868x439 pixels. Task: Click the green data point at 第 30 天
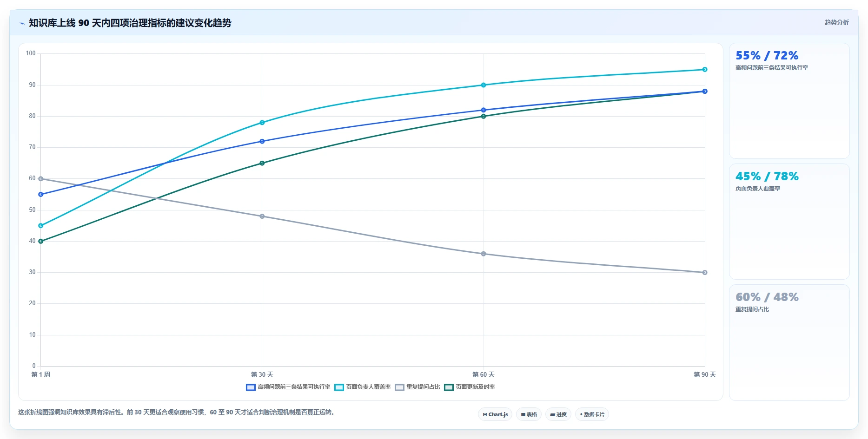pyautogui.click(x=262, y=163)
